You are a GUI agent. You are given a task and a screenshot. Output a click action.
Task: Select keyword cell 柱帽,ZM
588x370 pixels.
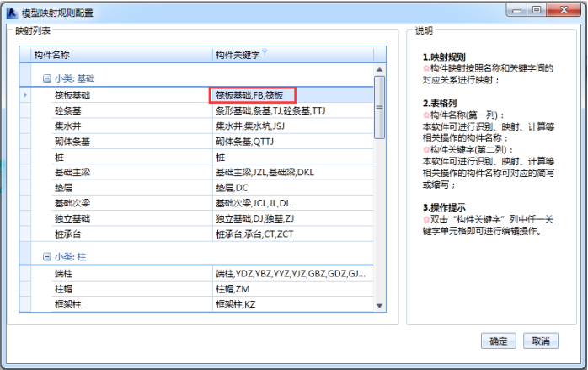point(293,289)
